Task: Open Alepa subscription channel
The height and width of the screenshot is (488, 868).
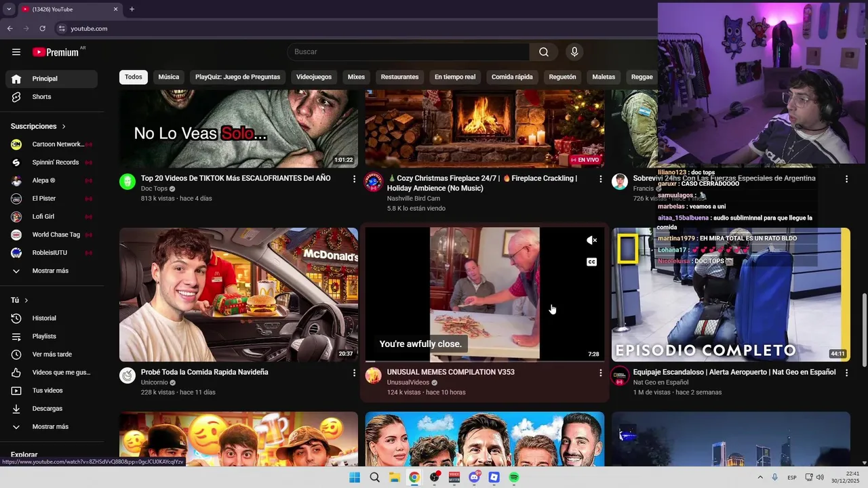Action: [52, 180]
